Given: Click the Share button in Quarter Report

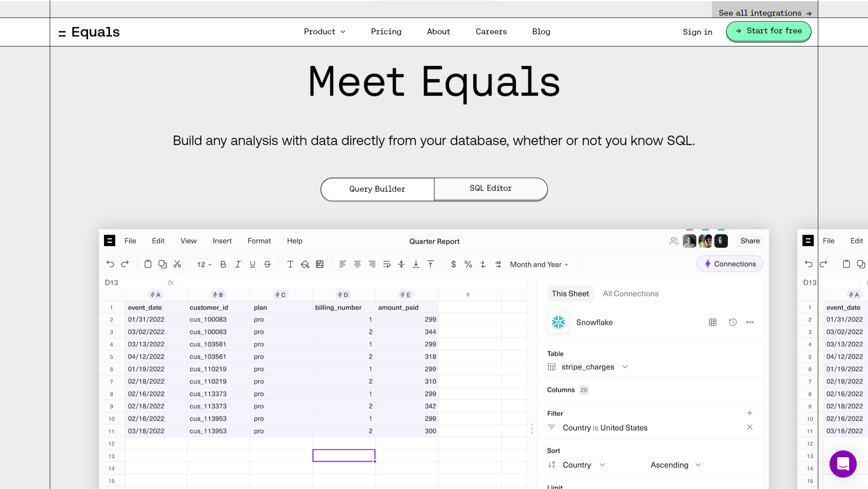Looking at the screenshot, I should tap(750, 241).
